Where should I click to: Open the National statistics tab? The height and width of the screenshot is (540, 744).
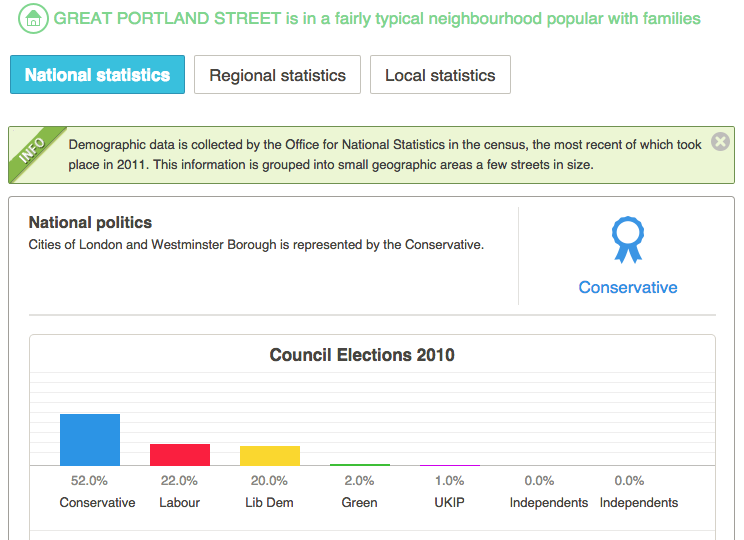97,75
